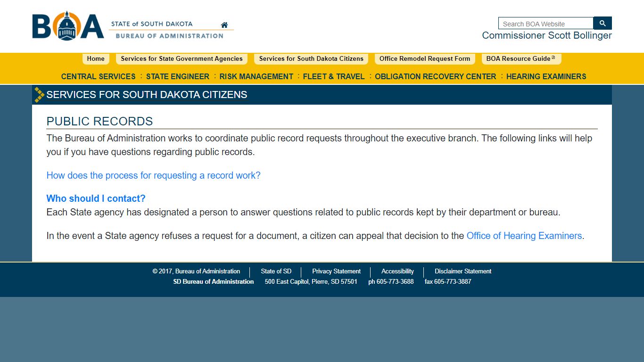Open Services for South Dakota Citizens menu
The height and width of the screenshot is (362, 644).
tap(311, 59)
